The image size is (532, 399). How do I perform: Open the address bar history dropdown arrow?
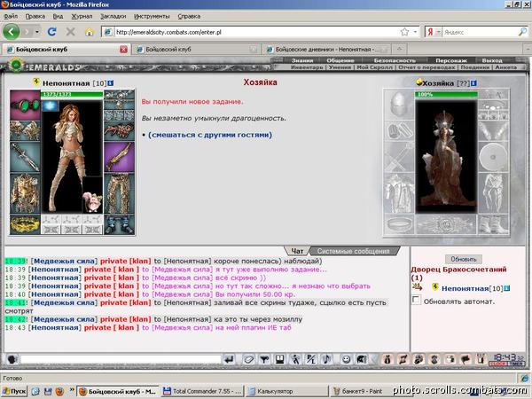pyautogui.click(x=415, y=32)
